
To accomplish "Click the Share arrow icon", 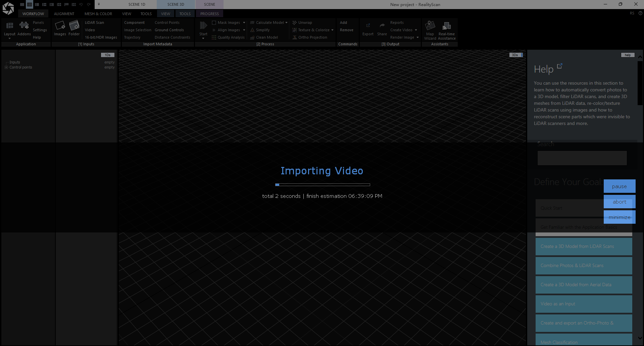I will pos(382,26).
